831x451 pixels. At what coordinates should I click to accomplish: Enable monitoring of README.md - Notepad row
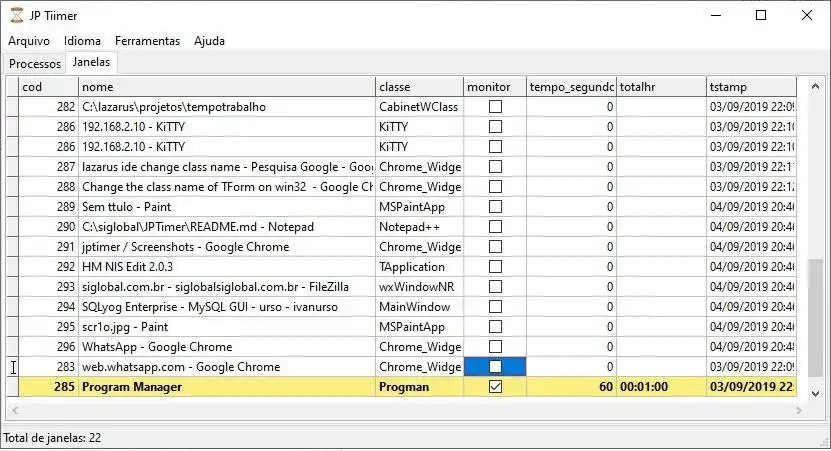[495, 226]
